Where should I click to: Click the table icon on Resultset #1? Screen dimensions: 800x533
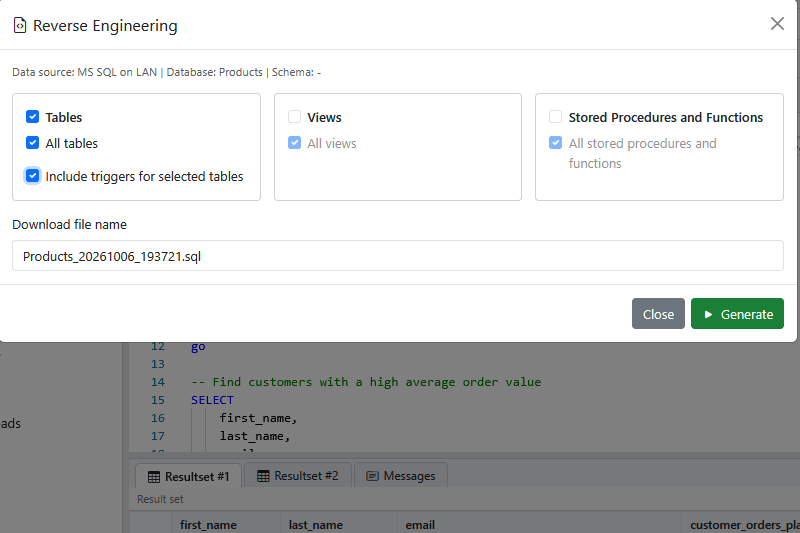point(154,477)
